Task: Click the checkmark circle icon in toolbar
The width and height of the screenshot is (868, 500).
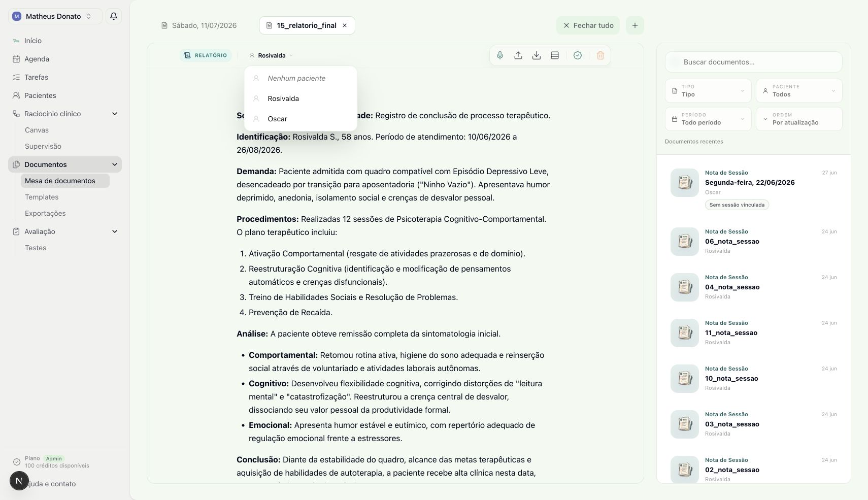Action: [578, 55]
